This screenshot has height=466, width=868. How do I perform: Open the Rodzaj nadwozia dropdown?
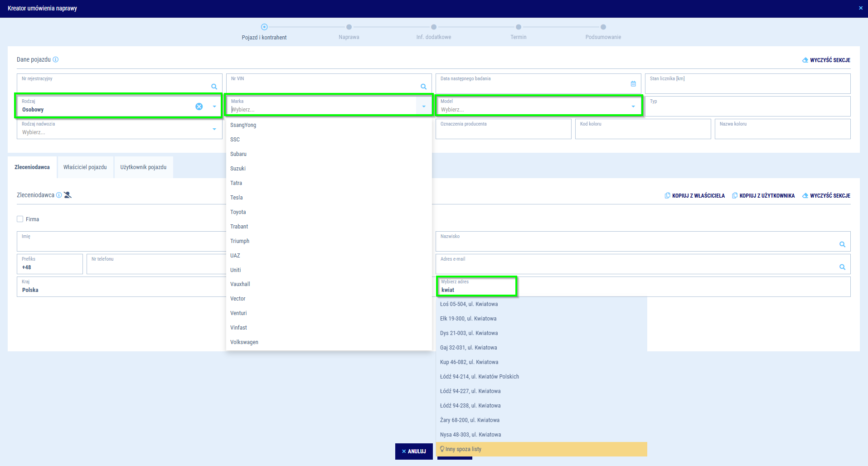click(214, 129)
